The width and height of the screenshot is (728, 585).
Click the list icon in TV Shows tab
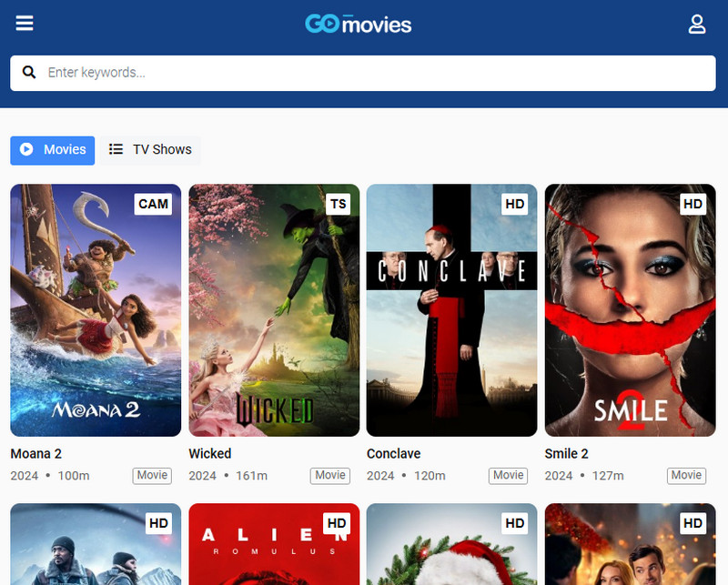click(116, 149)
